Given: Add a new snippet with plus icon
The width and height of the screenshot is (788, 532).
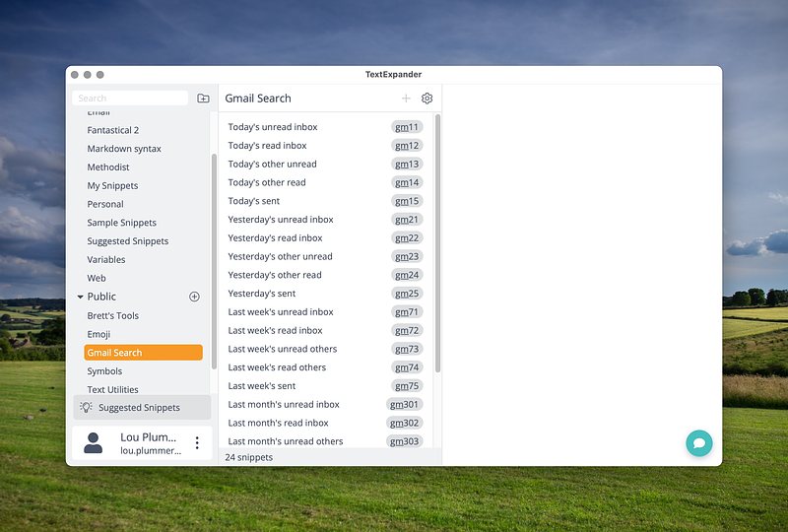Looking at the screenshot, I should 406,99.
